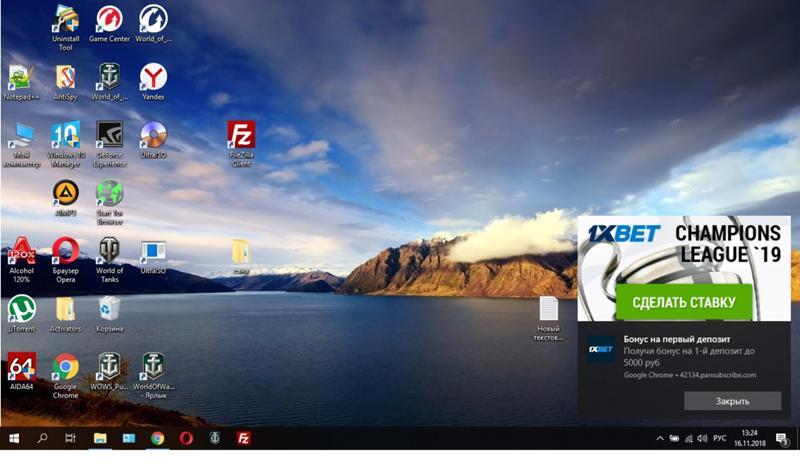Switch to Google Chrome in the taskbar
The width and height of the screenshot is (800, 471).
click(x=158, y=438)
